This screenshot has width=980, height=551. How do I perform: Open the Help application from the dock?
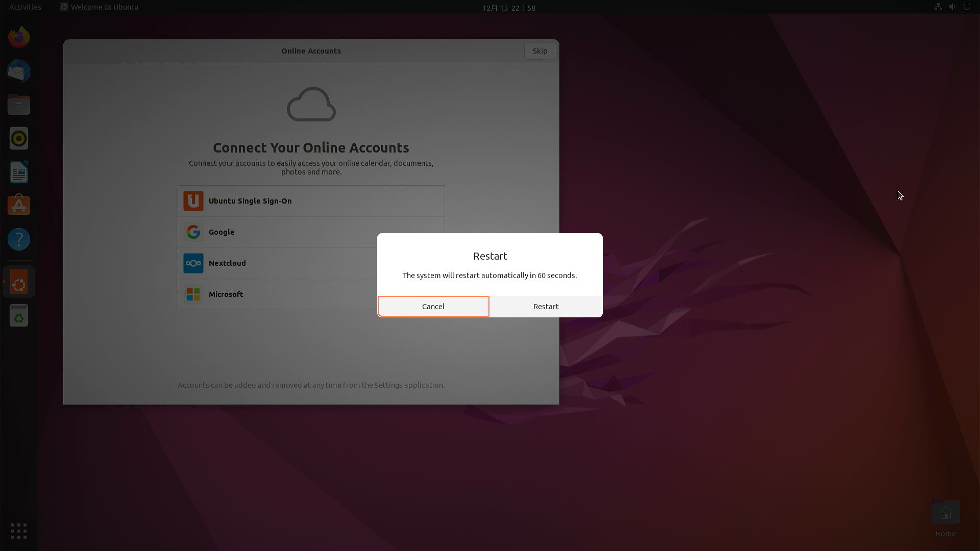coord(19,239)
